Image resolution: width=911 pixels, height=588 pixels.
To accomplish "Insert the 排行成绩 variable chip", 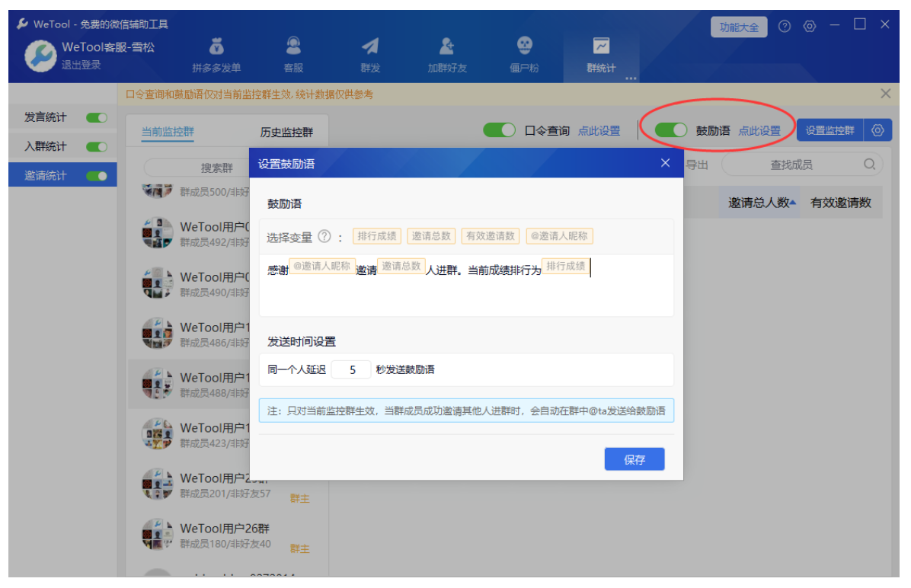I will pyautogui.click(x=376, y=236).
